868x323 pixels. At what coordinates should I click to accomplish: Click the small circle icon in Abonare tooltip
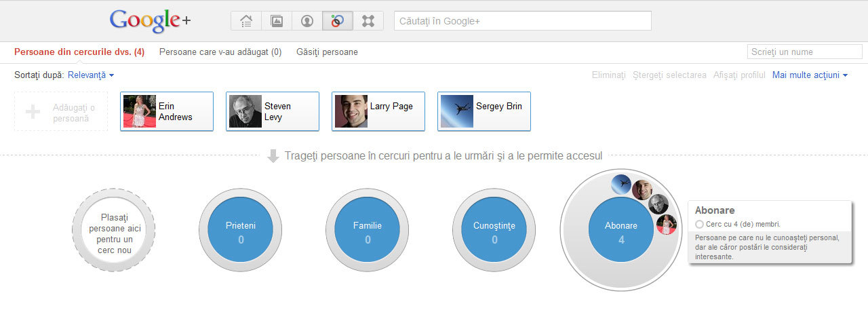coord(700,224)
